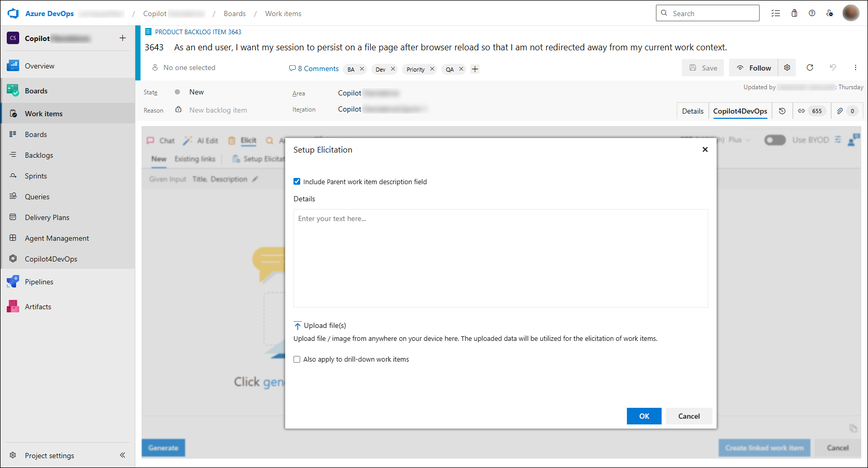The image size is (868, 468).
Task: Click the Chat tab in Copilot toolbar
Action: coord(161,141)
